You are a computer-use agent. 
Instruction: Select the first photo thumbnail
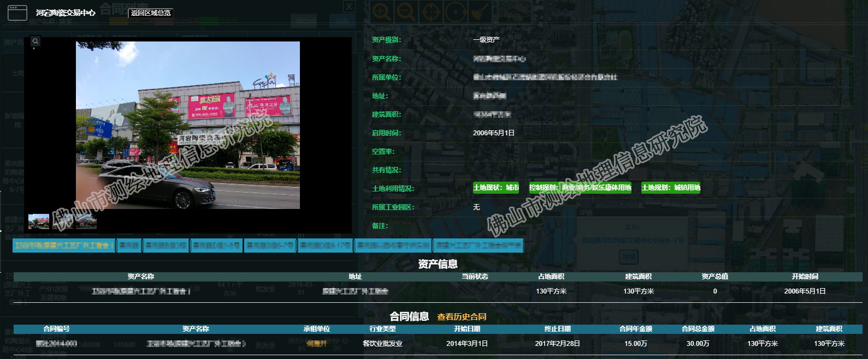pos(39,222)
